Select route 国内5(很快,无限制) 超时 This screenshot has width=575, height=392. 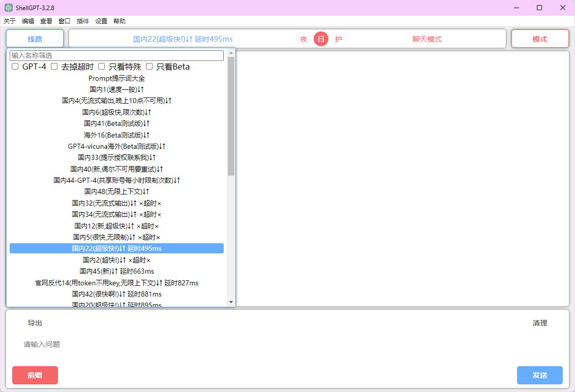click(x=116, y=238)
